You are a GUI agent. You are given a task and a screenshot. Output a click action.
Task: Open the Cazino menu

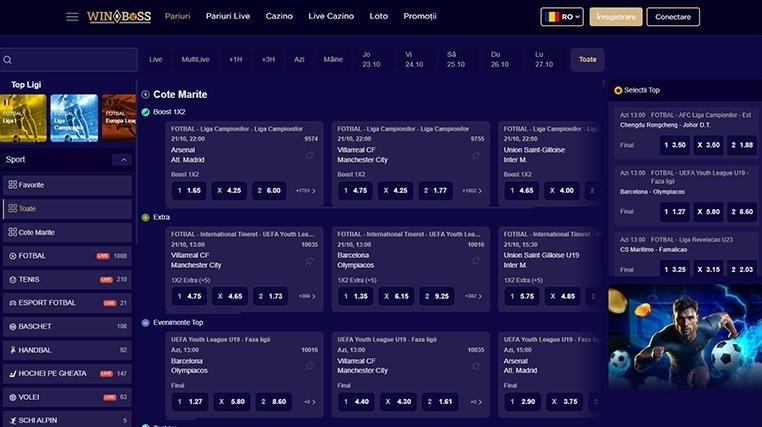[x=279, y=16]
